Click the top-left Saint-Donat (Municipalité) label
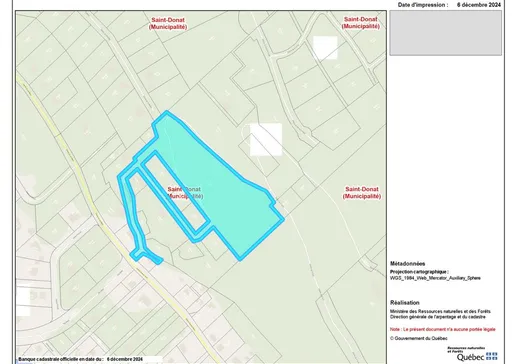The image size is (520, 364). [x=168, y=23]
